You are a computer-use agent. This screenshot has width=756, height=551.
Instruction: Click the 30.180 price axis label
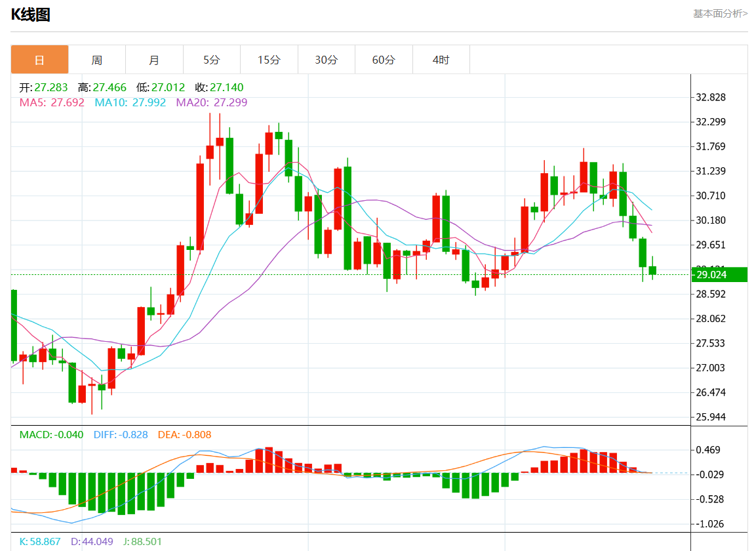[711, 220]
